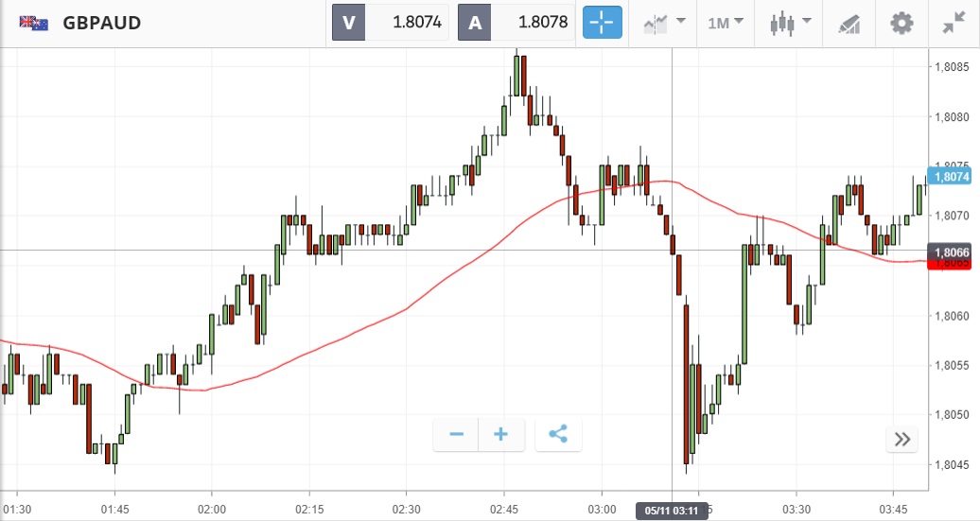Click the GBPAUD symbol name
The image size is (980, 521).
[101, 23]
